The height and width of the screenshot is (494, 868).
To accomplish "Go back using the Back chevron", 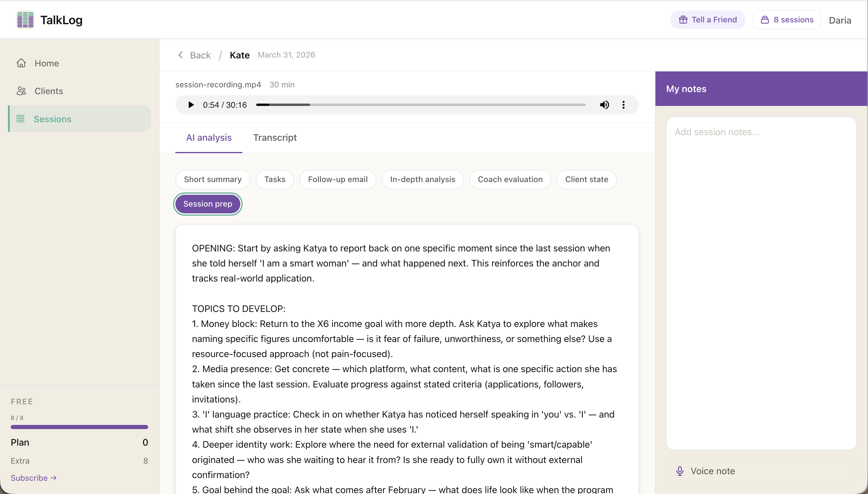I will click(180, 55).
